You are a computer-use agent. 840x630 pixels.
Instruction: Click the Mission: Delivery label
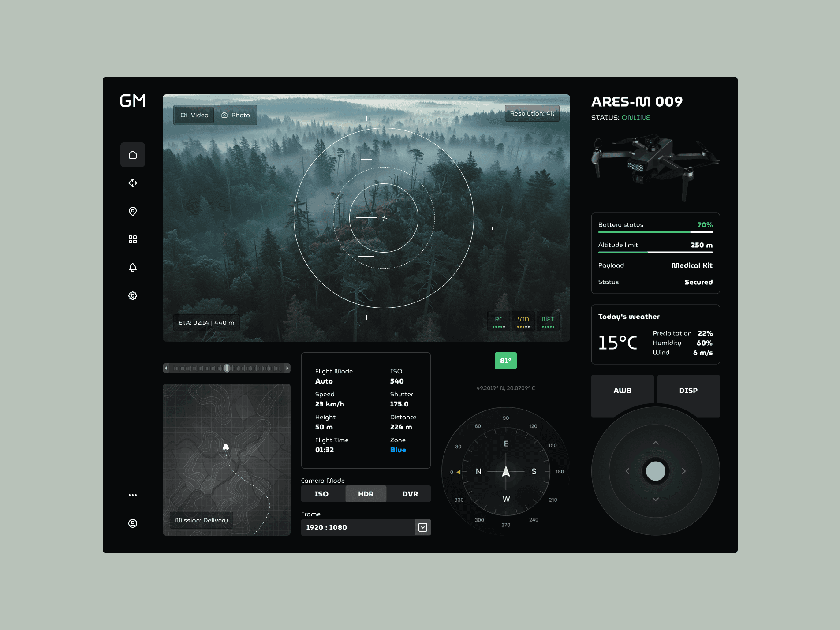[x=202, y=520]
